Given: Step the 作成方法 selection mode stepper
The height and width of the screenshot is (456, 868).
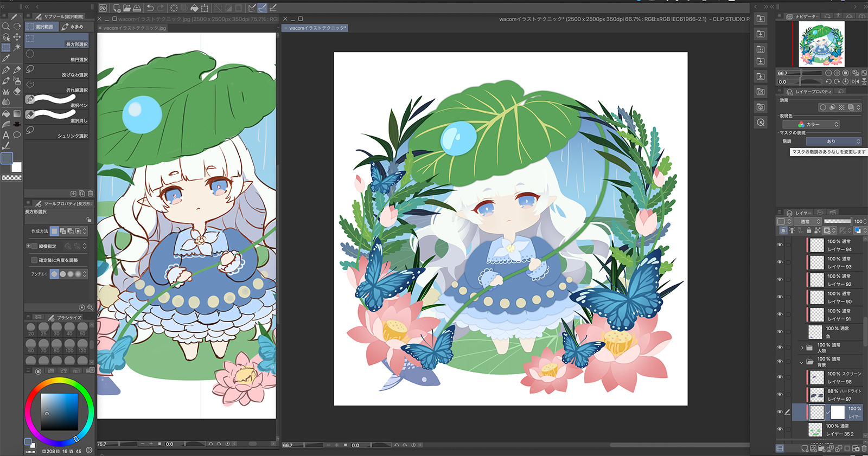Looking at the screenshot, I should pos(85,231).
